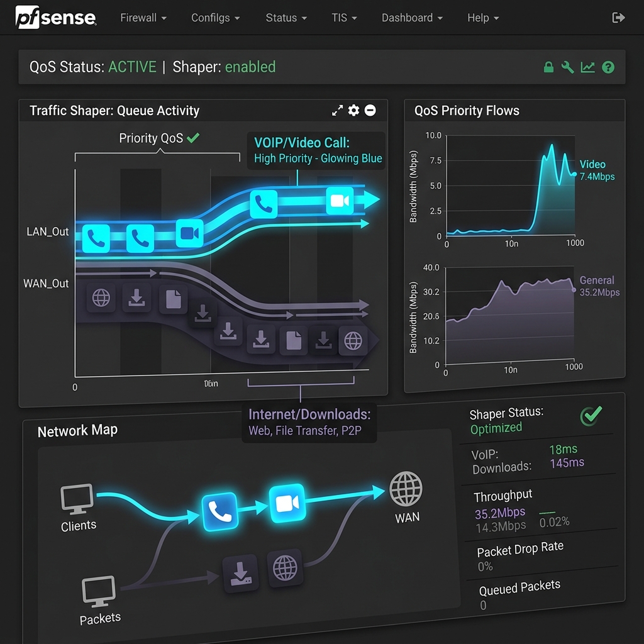Viewport: 644px width, 644px height.
Task: Expand the Dashboard dropdown caret
Action: pyautogui.click(x=440, y=18)
